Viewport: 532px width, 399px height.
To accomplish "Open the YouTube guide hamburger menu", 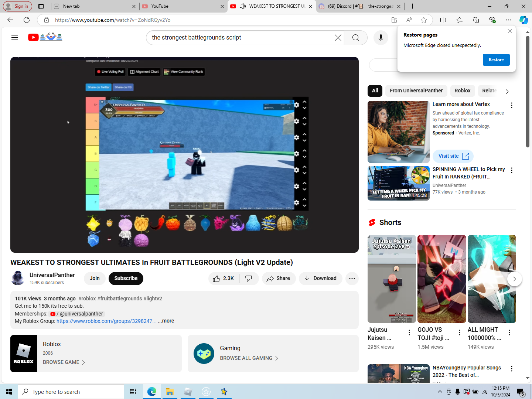I will click(x=15, y=37).
